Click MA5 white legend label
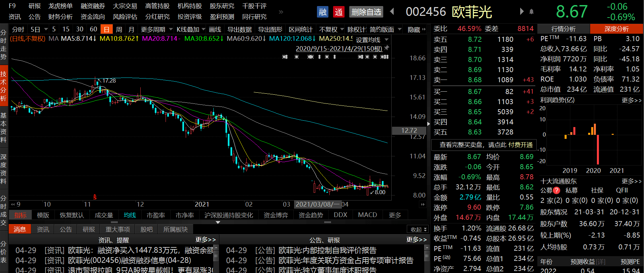 [79, 38]
